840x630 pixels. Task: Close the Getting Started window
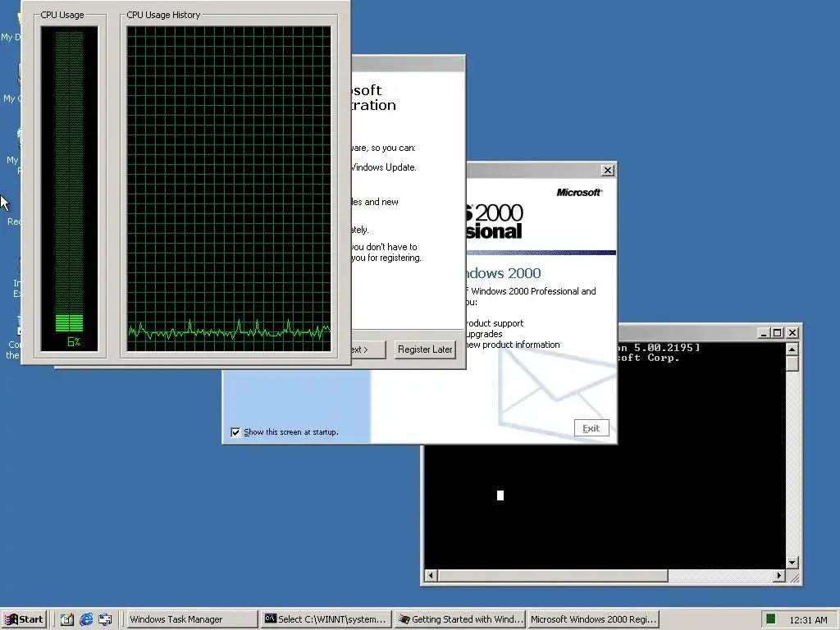(608, 171)
